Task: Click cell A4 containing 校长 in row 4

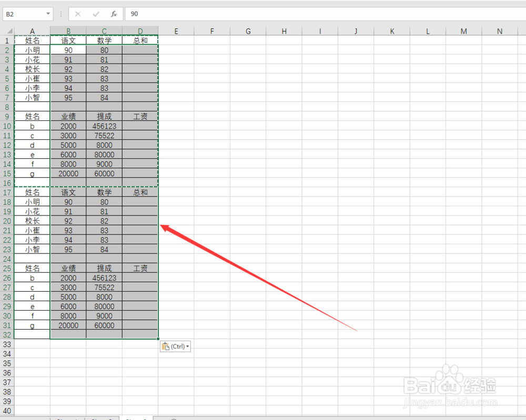Action: click(x=32, y=69)
